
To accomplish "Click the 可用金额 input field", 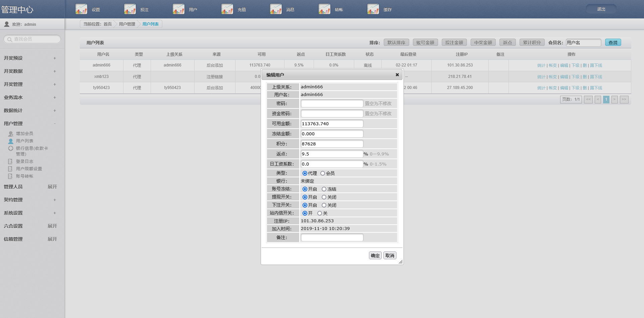I will (332, 124).
